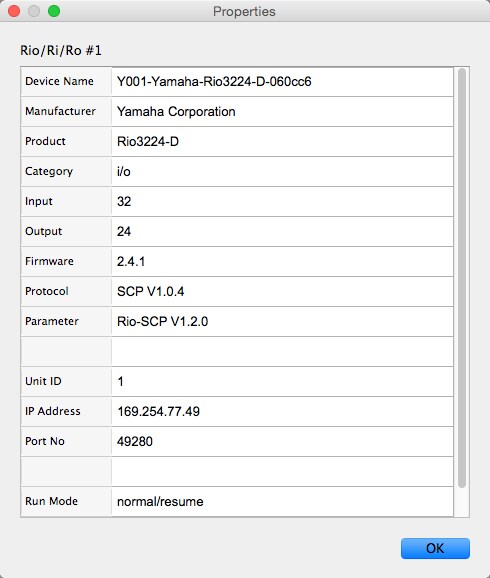The image size is (490, 578).
Task: Click the green zoom window button
Action: [54, 11]
